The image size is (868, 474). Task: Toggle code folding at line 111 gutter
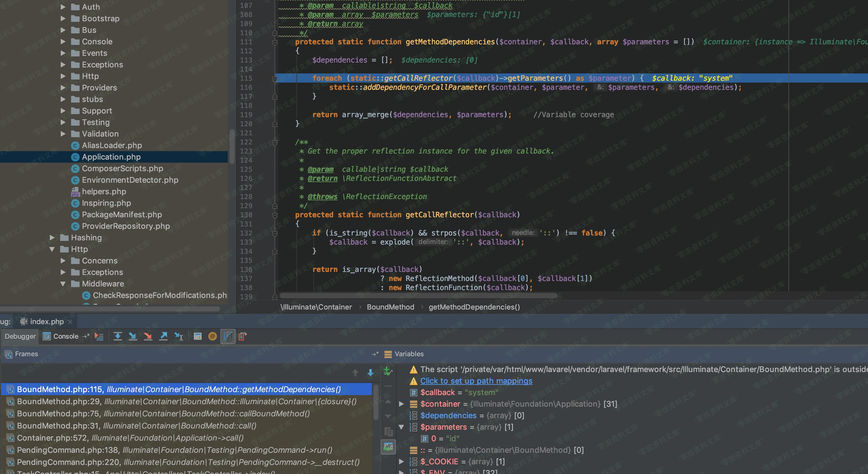tap(275, 42)
